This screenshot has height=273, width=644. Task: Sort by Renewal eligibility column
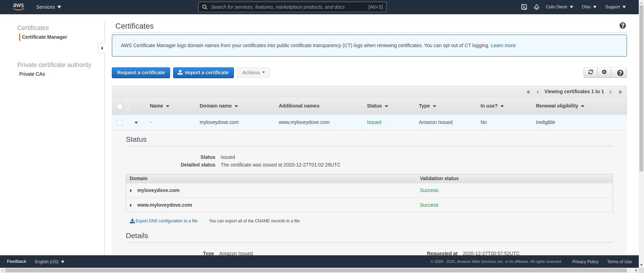click(560, 106)
